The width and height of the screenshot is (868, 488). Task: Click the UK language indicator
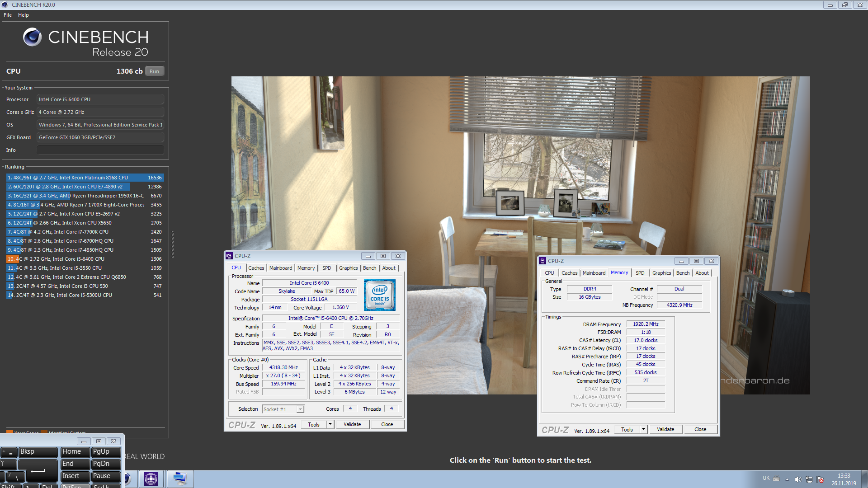[x=766, y=478]
